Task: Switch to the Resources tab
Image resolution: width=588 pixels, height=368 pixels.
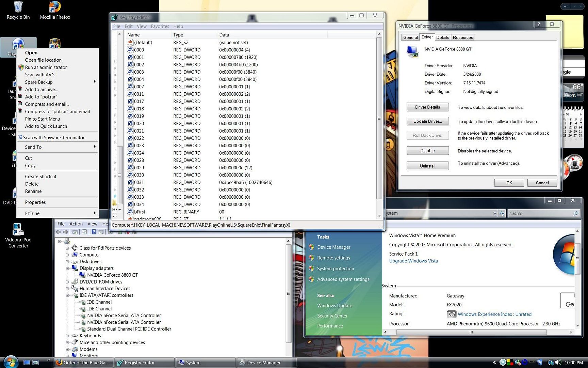Action: 463,37
